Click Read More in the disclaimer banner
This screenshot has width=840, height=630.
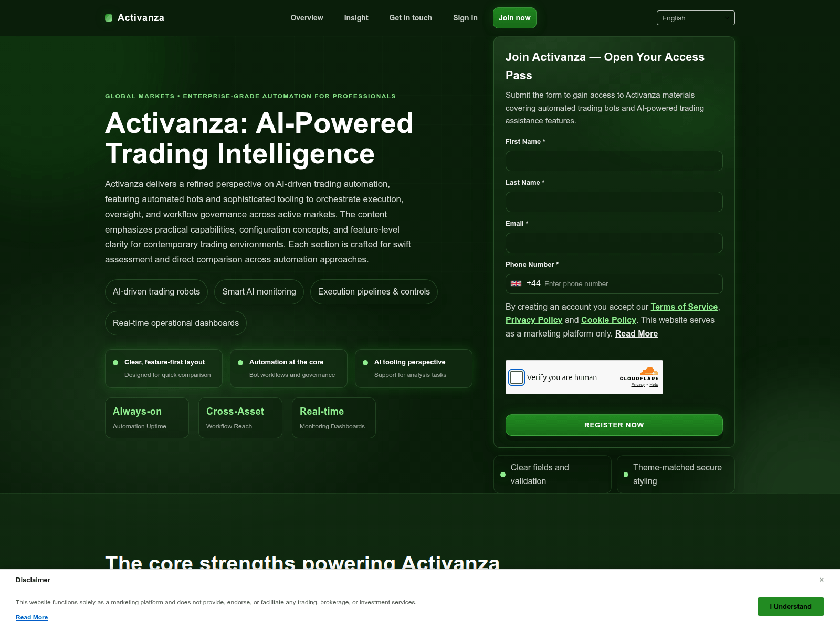tap(31, 617)
